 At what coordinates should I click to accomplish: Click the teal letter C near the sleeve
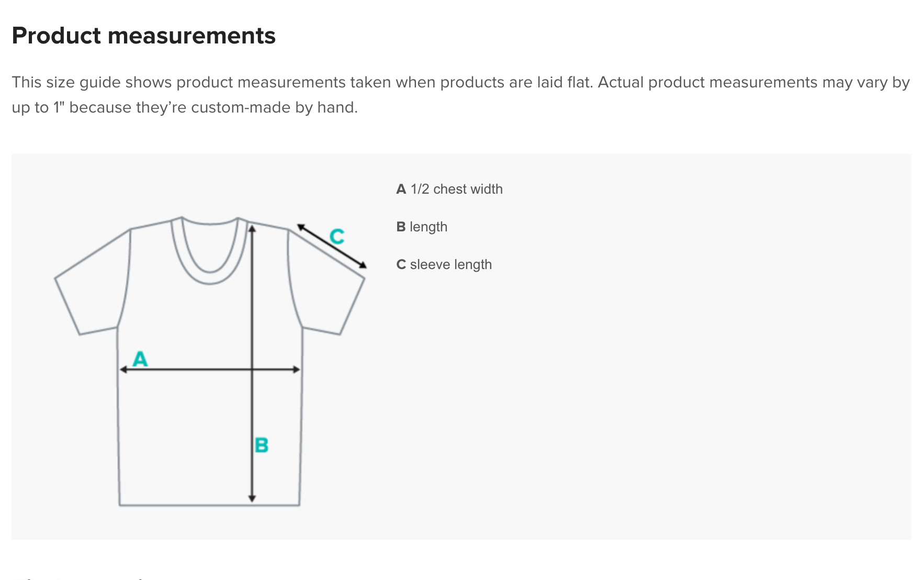pos(337,237)
